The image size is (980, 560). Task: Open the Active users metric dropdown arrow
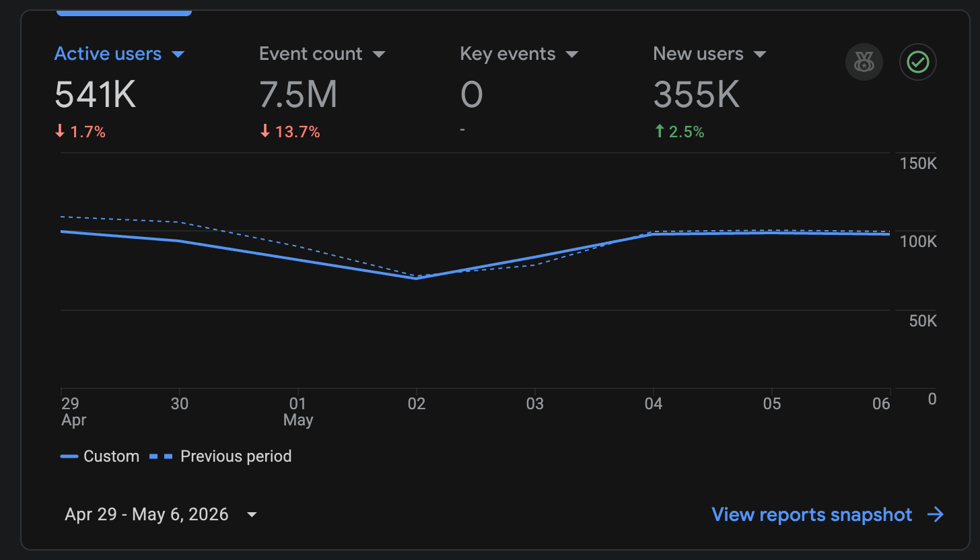pos(178,54)
